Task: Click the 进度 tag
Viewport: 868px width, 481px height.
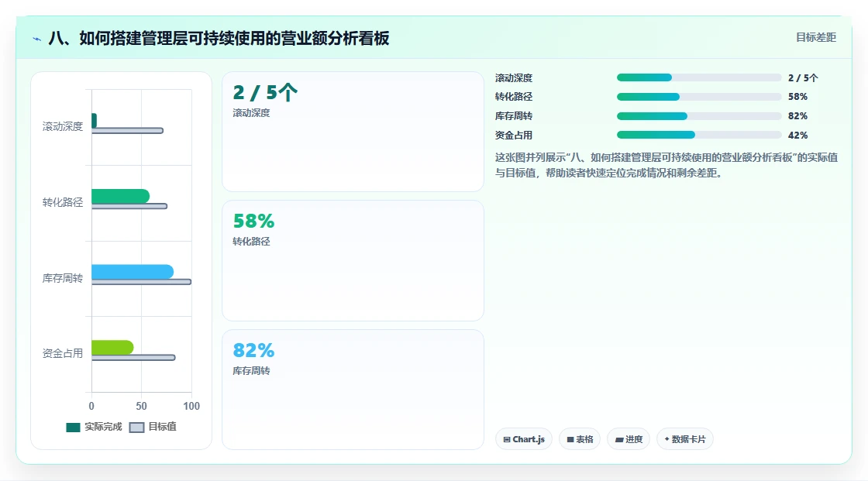Action: 629,439
